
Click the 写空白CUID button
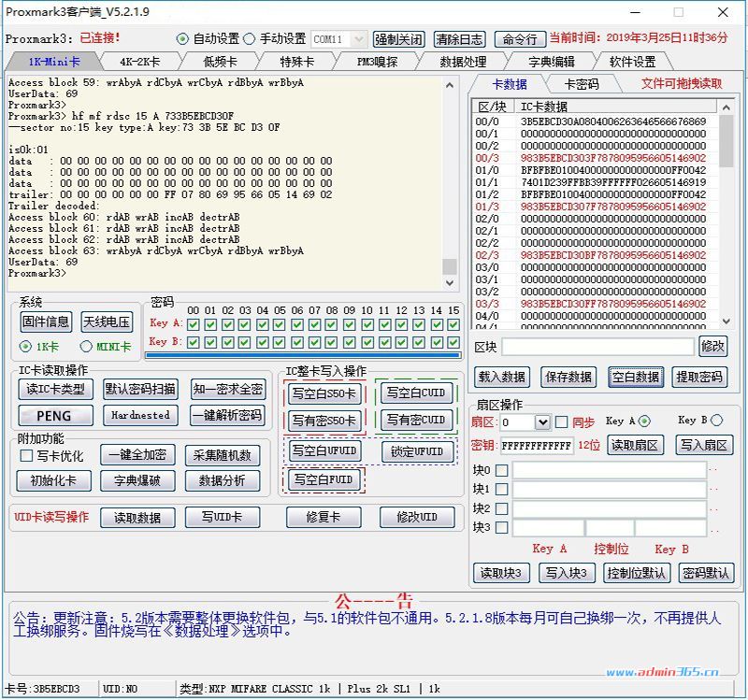point(416,393)
